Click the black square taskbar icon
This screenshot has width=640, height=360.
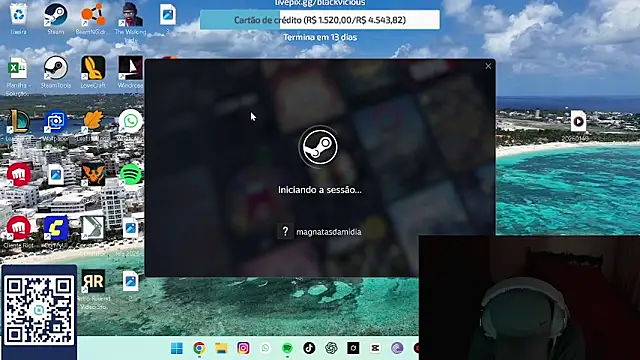click(x=353, y=348)
